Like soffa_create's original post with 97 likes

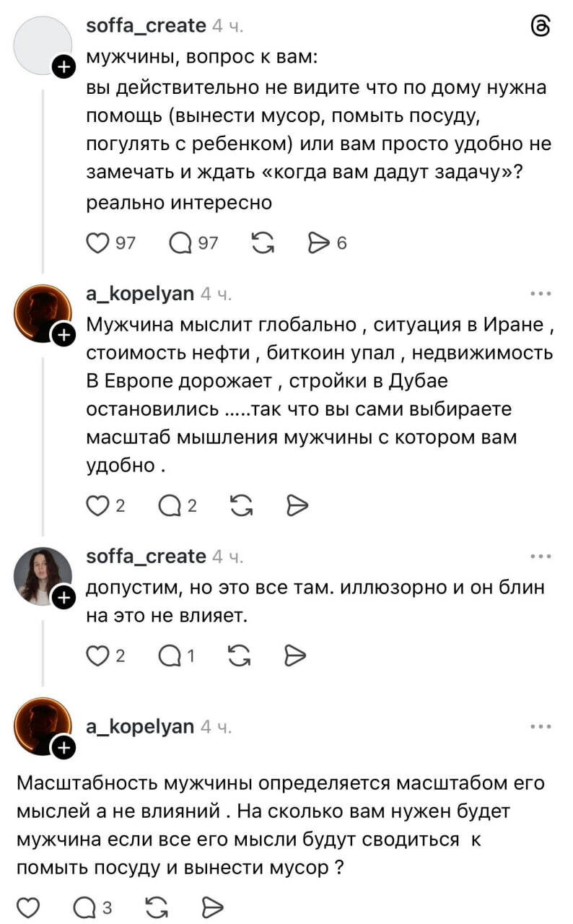(x=97, y=244)
